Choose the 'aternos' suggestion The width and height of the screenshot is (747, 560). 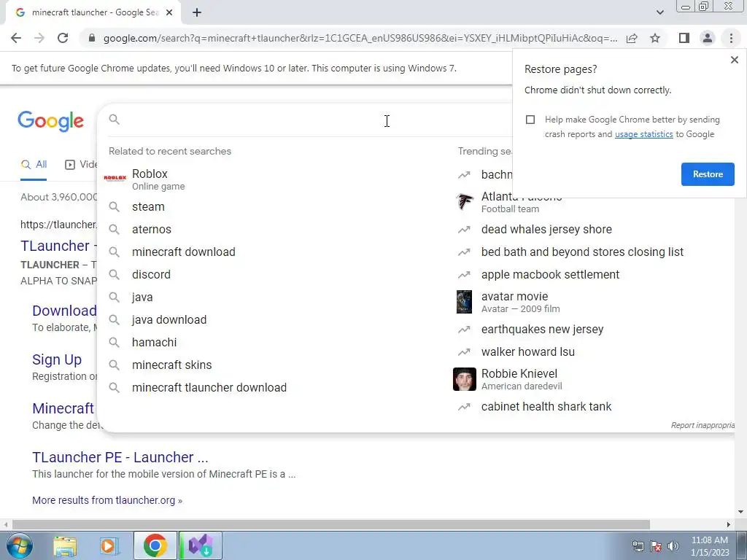coord(276,229)
